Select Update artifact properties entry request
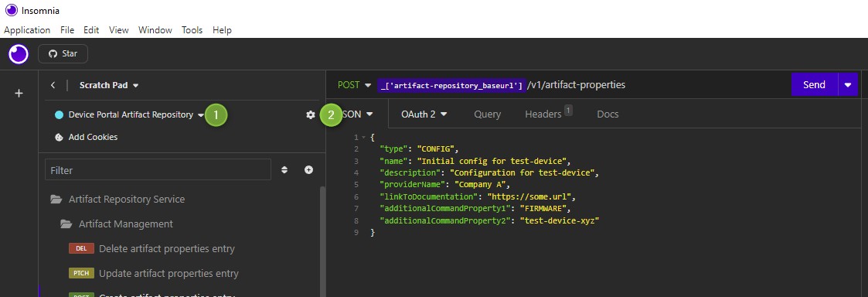 tap(168, 273)
